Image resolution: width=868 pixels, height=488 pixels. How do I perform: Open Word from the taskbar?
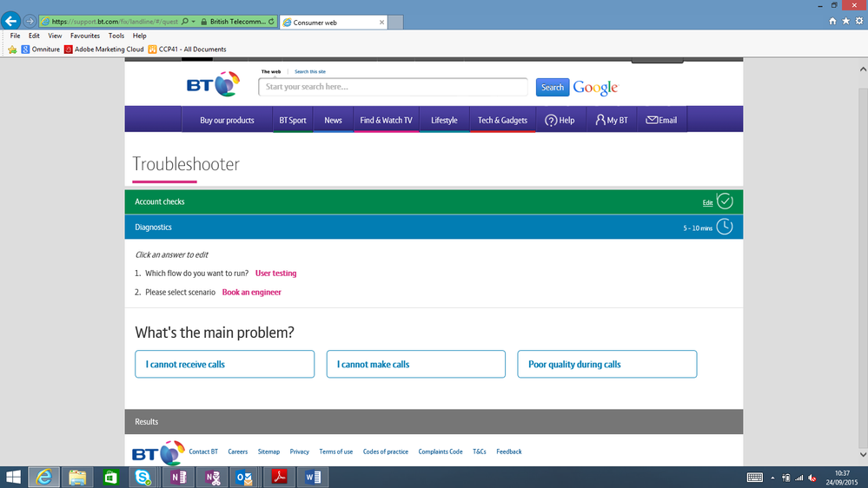click(x=313, y=477)
